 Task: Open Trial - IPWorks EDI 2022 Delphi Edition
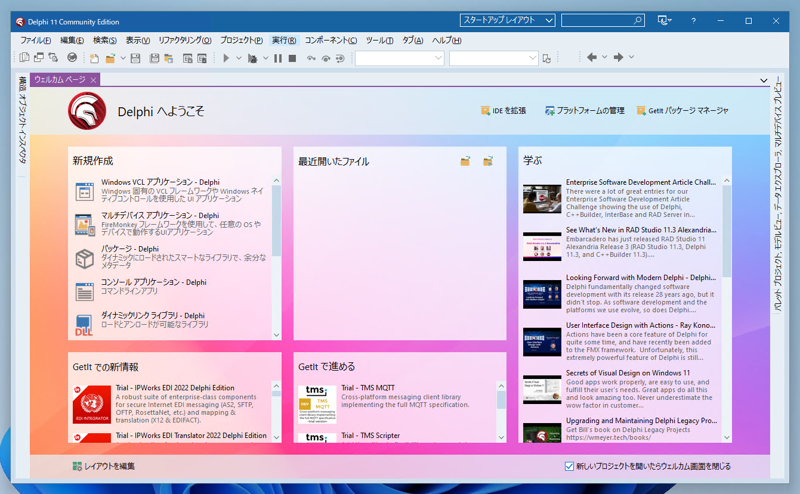[169, 404]
